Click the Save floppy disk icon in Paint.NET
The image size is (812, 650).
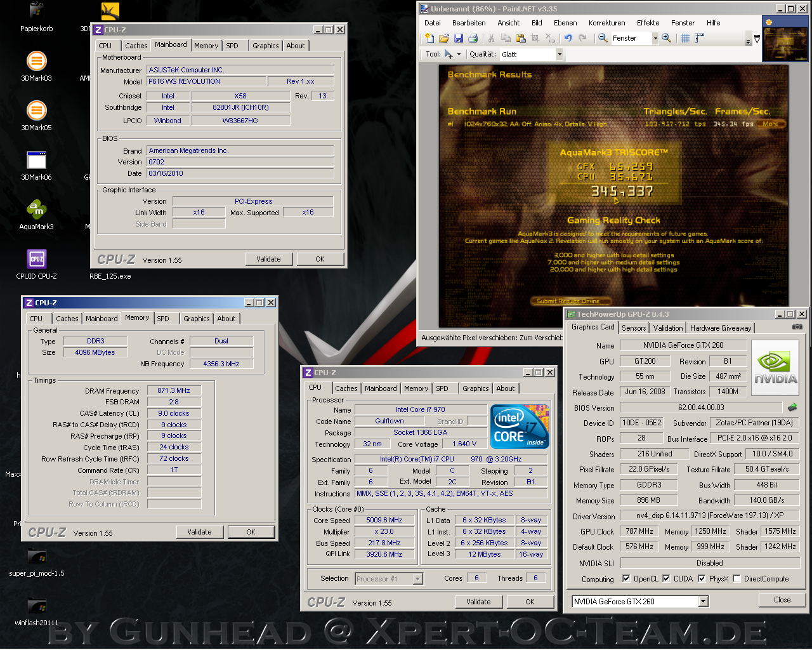(x=459, y=38)
